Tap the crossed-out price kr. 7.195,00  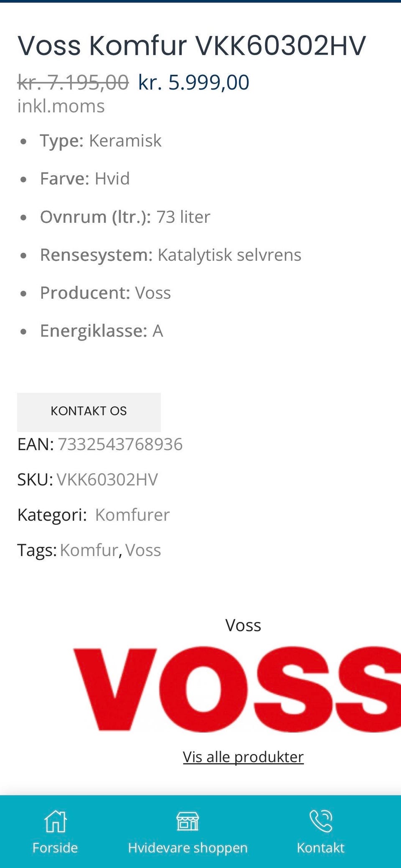click(73, 82)
